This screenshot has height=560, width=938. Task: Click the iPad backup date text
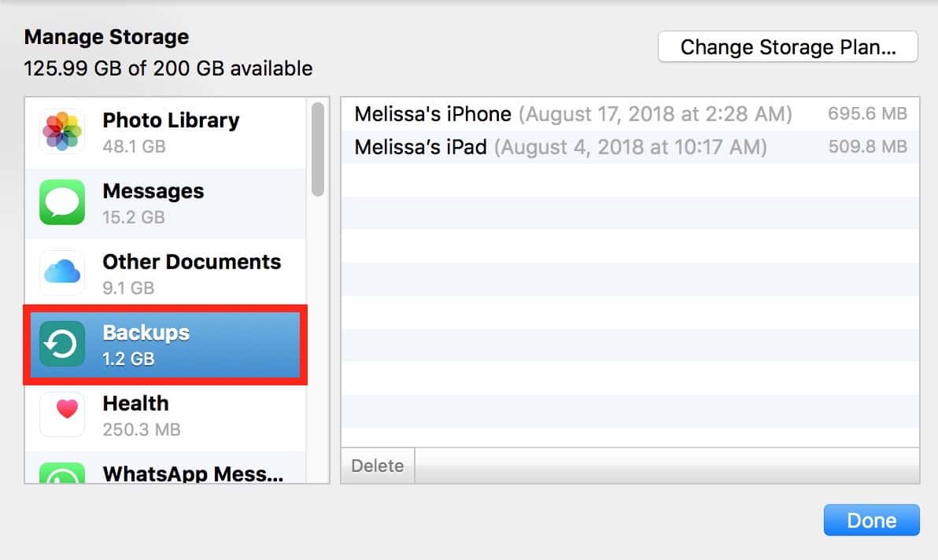[630, 147]
